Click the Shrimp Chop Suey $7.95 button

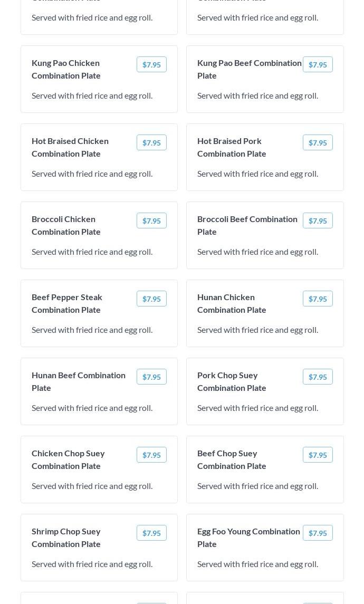(x=151, y=533)
